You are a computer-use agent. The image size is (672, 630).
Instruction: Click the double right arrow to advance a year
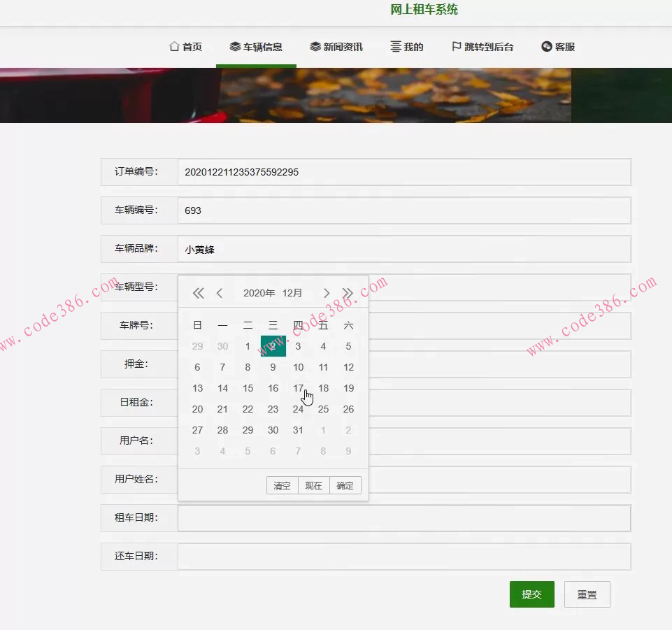click(x=348, y=293)
